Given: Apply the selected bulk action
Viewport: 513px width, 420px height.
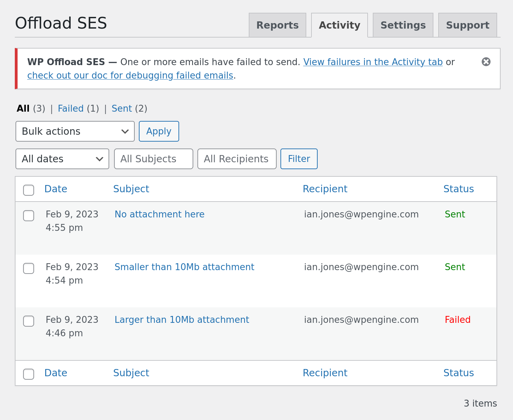Looking at the screenshot, I should point(159,131).
